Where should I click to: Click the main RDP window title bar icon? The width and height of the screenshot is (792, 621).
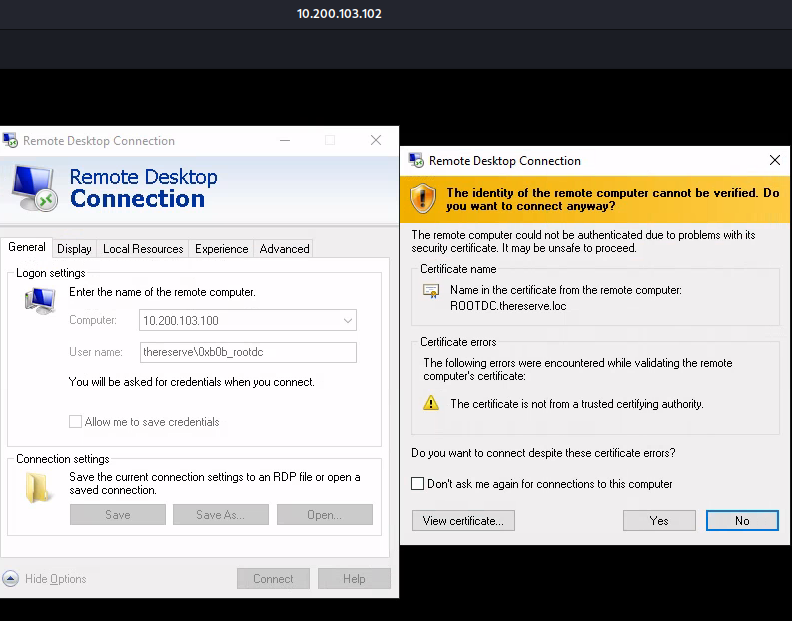pyautogui.click(x=10, y=141)
